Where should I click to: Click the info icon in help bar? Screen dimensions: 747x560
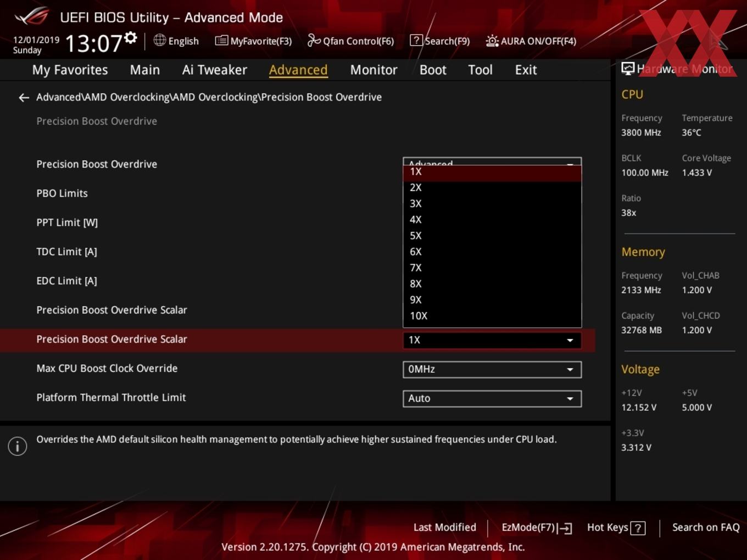(x=18, y=446)
